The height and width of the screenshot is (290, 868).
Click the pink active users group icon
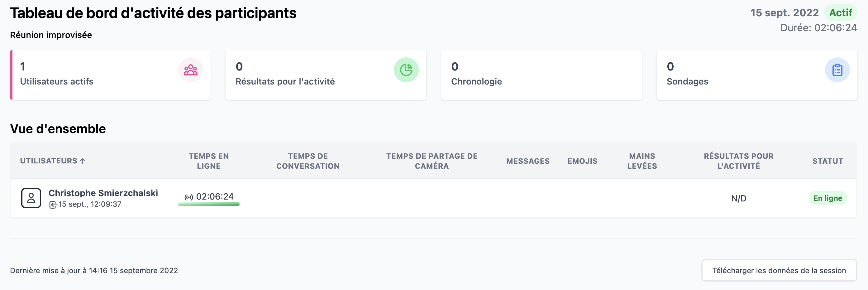coord(190,70)
